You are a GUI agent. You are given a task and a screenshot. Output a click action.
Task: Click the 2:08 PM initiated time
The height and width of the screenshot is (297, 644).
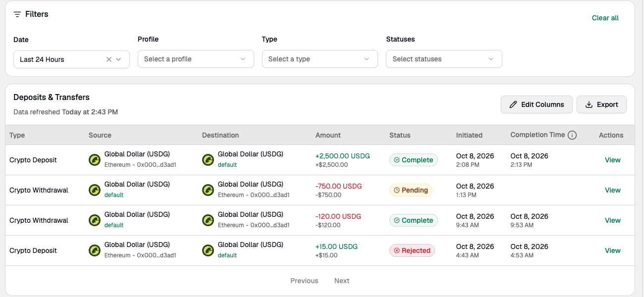[468, 165]
